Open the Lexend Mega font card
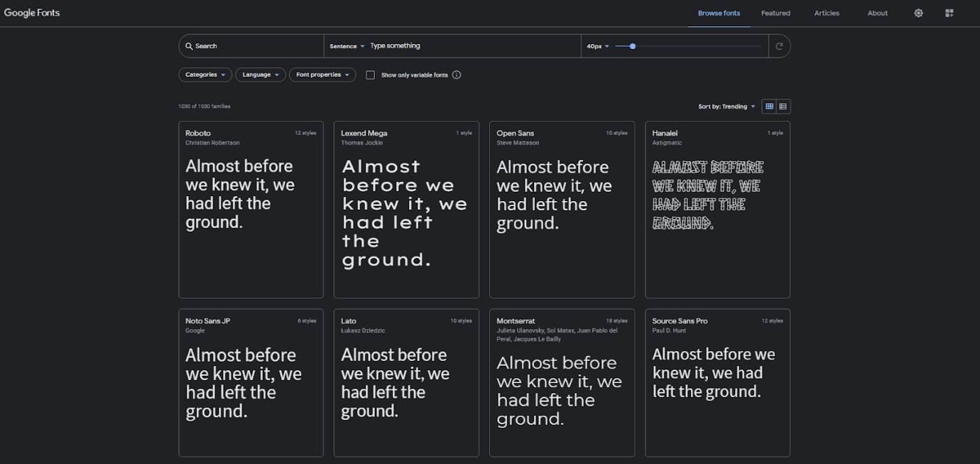980x464 pixels. click(406, 210)
